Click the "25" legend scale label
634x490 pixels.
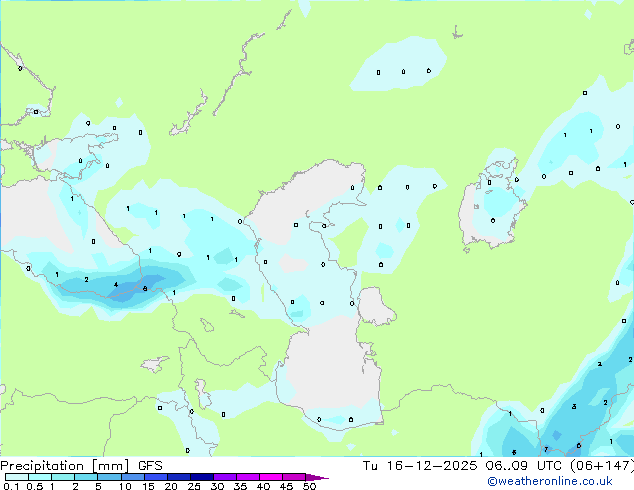point(194,486)
